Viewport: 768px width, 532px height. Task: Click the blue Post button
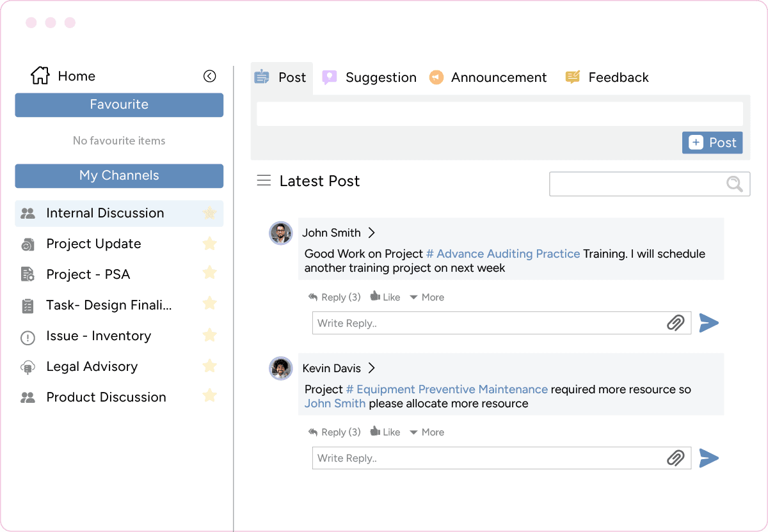coord(712,143)
